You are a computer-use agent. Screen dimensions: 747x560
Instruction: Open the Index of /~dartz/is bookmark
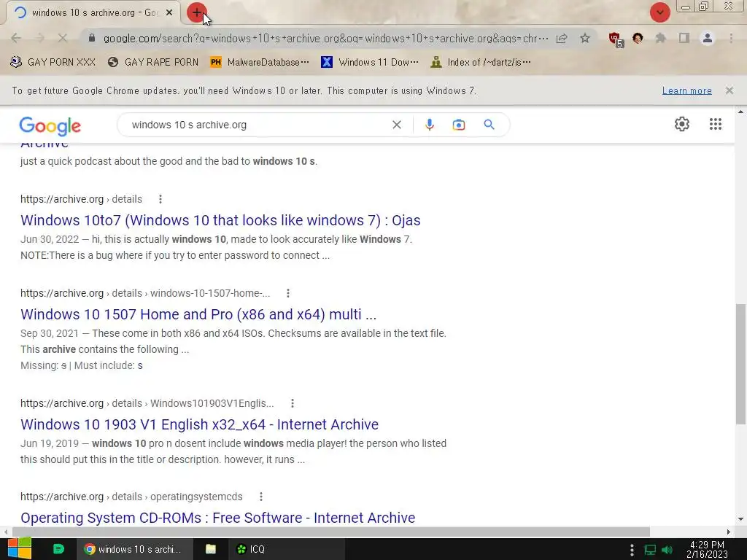coord(480,63)
